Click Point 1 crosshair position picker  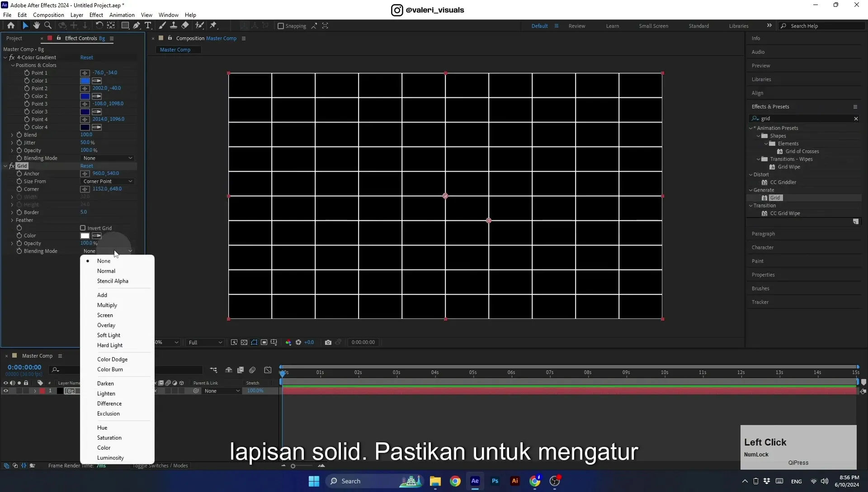[85, 73]
